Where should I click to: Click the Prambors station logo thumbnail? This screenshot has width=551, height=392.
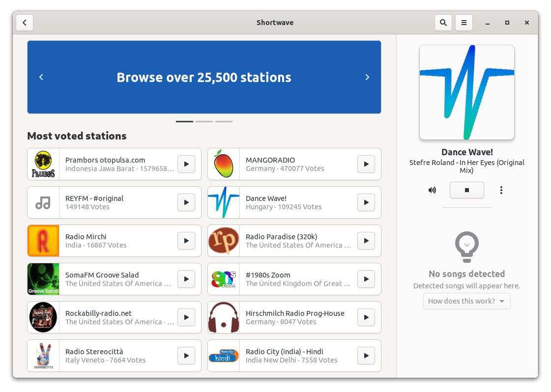pos(43,164)
